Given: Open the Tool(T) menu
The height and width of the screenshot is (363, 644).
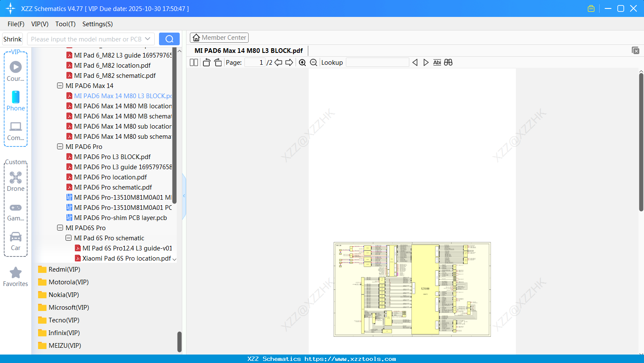Looking at the screenshot, I should [66, 24].
